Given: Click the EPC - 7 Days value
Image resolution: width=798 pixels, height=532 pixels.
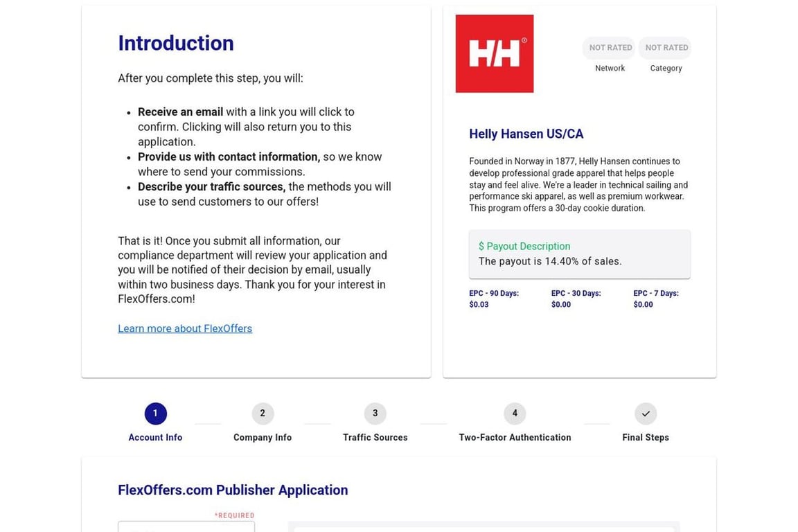Looking at the screenshot, I should [643, 304].
